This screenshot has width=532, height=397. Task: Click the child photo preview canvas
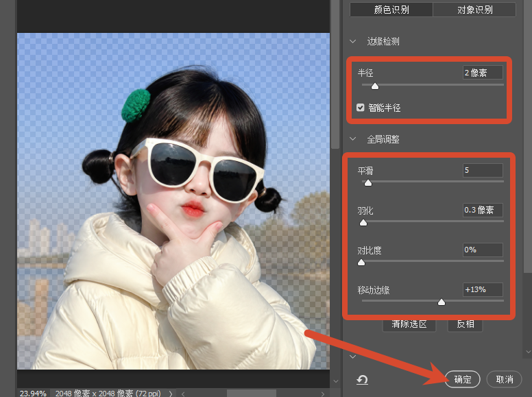[173, 201]
